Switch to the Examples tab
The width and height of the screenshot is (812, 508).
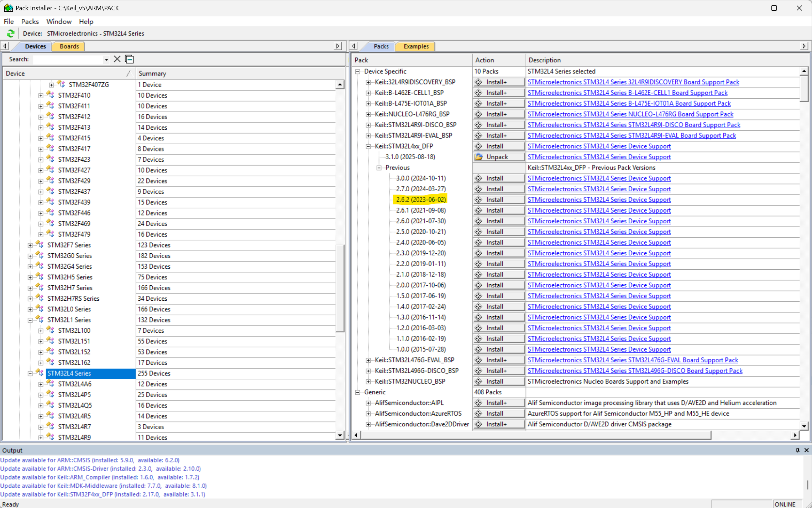tap(416, 46)
